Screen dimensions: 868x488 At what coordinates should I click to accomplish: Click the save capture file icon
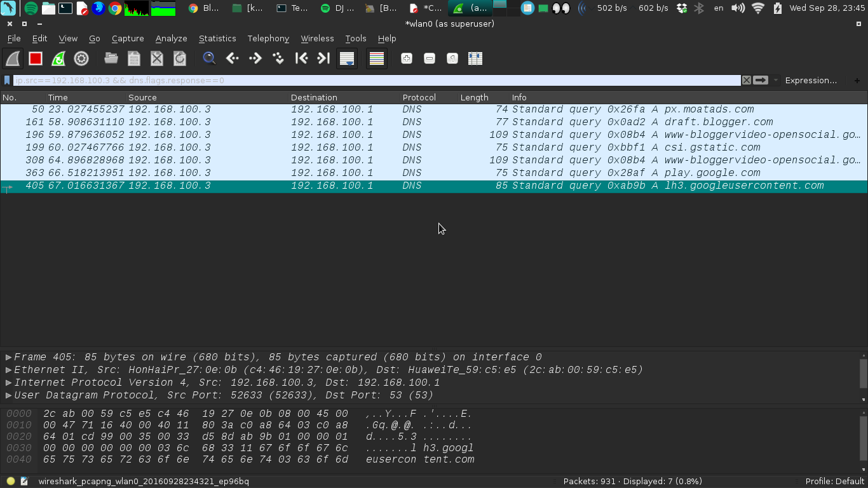134,58
